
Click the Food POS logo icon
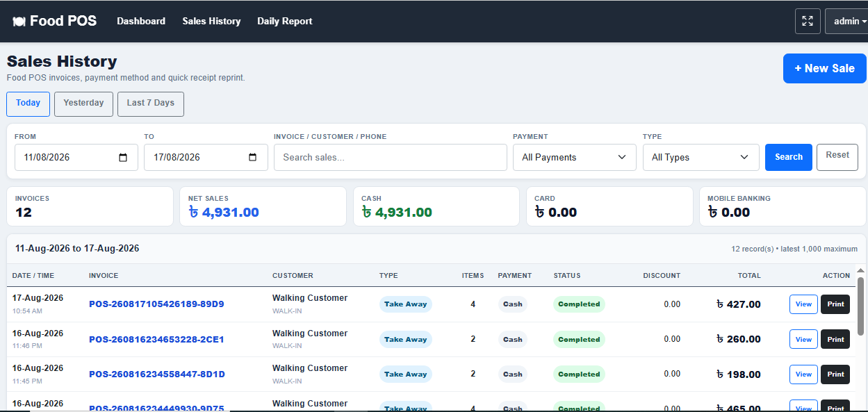(x=19, y=22)
